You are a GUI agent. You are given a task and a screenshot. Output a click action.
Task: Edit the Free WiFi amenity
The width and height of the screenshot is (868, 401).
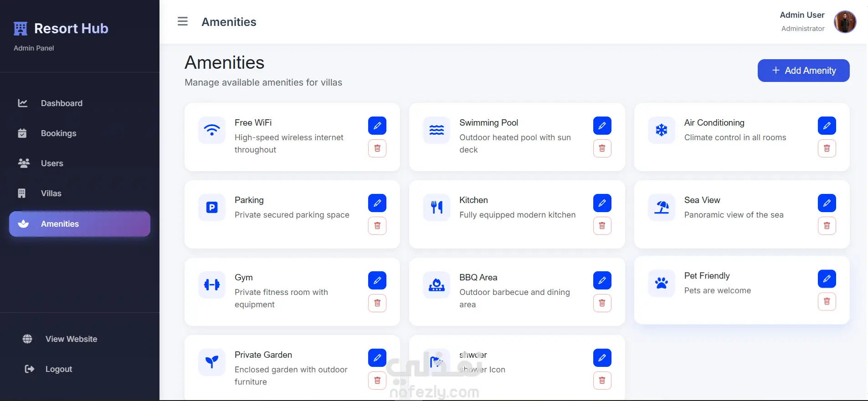(377, 126)
